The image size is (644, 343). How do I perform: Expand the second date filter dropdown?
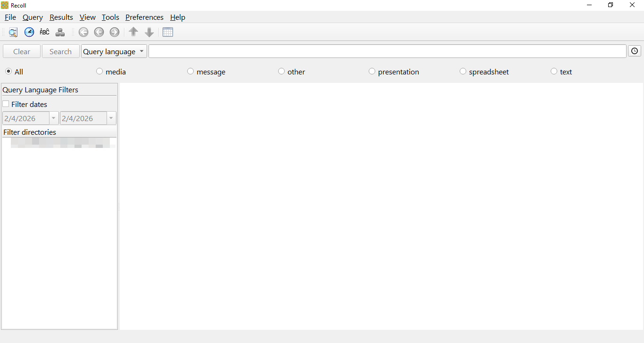tap(111, 118)
